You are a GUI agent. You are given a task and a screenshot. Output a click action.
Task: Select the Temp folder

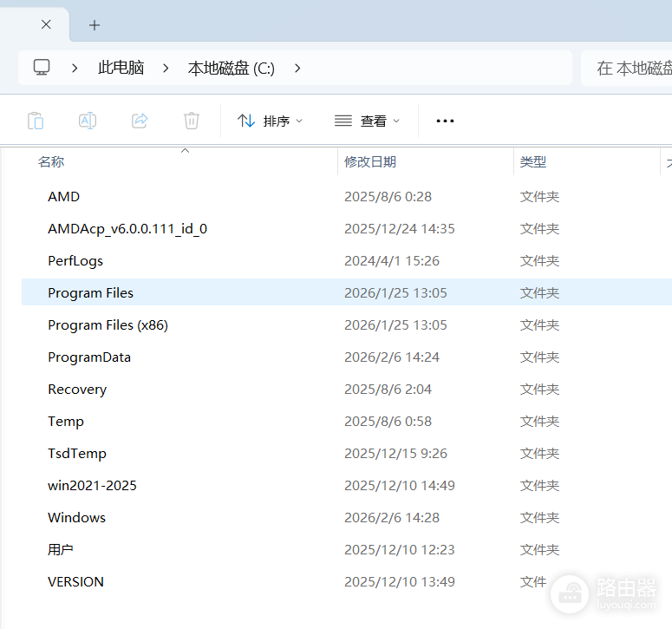click(66, 422)
